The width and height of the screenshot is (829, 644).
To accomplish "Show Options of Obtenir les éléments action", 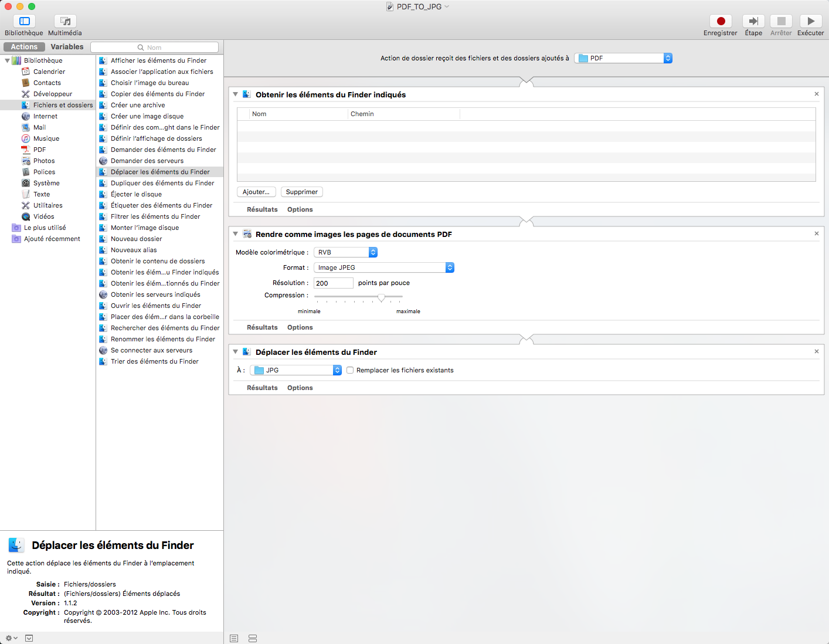I will 300,209.
